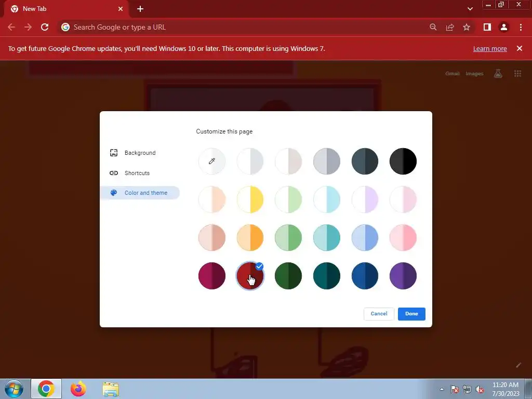Choose the orange theme swatch
The width and height of the screenshot is (532, 399).
click(250, 237)
